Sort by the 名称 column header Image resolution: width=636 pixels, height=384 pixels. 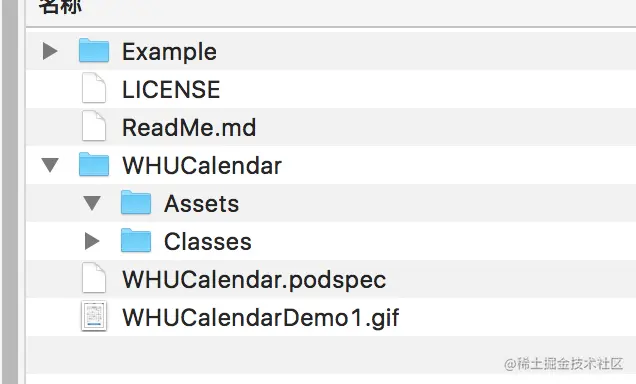60,6
